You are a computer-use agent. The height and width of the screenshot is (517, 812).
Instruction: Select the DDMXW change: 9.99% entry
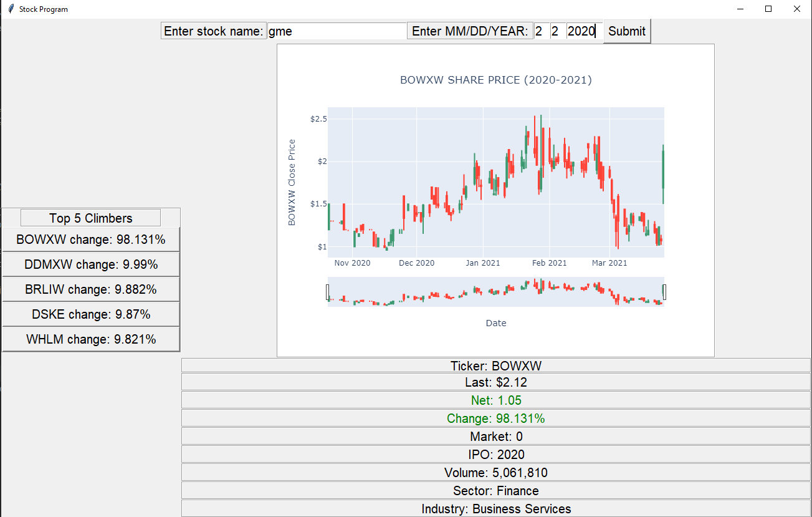click(90, 264)
